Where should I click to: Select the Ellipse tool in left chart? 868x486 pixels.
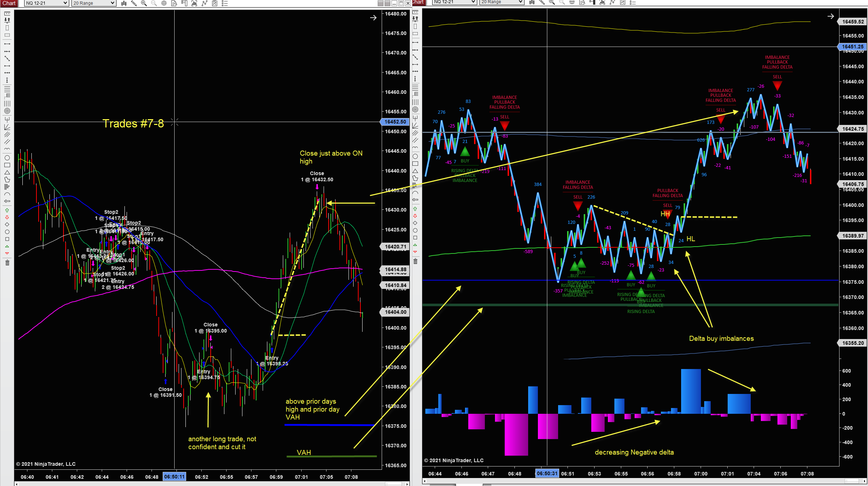click(x=7, y=158)
